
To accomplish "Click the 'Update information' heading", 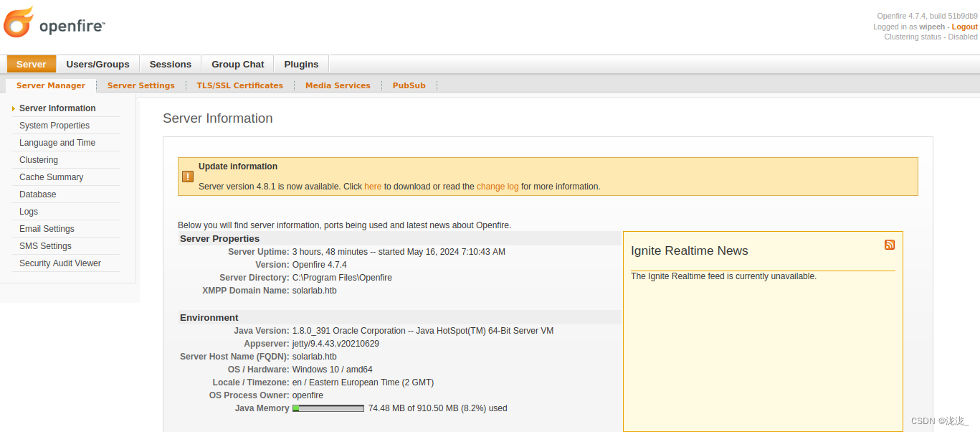I will tap(238, 166).
